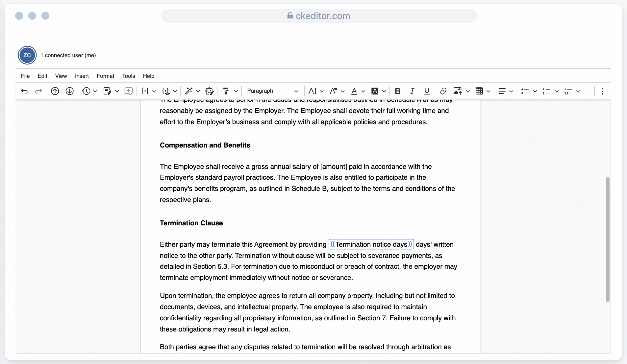The height and width of the screenshot is (364, 627).
Task: Click the format painter roller icon
Action: (x=226, y=91)
